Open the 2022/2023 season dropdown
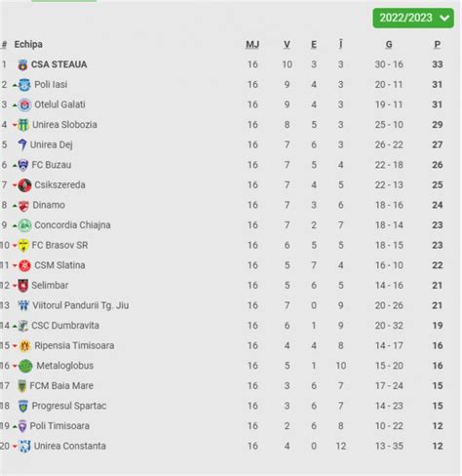Image resolution: width=462 pixels, height=476 pixels. (413, 18)
